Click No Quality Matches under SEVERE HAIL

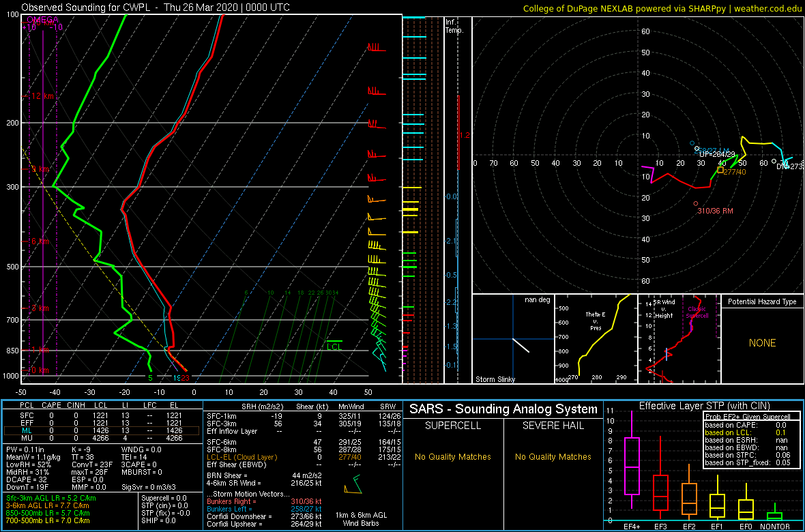553,457
